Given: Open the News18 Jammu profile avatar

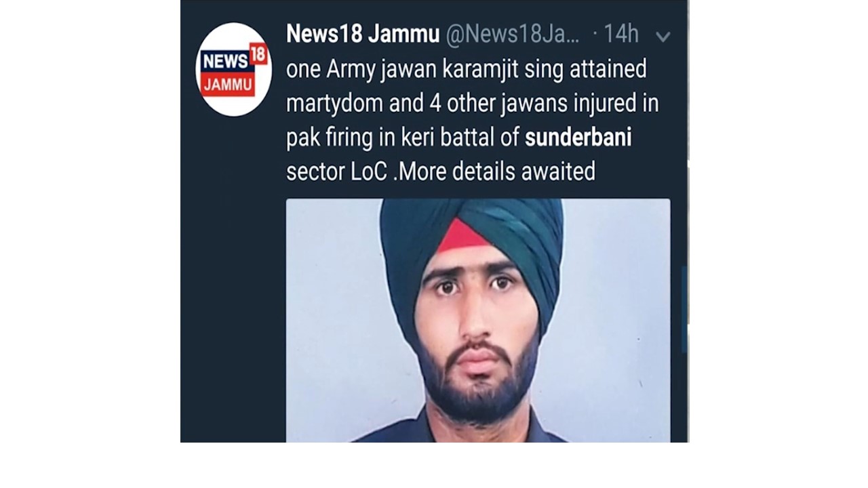Looking at the screenshot, I should click(233, 69).
